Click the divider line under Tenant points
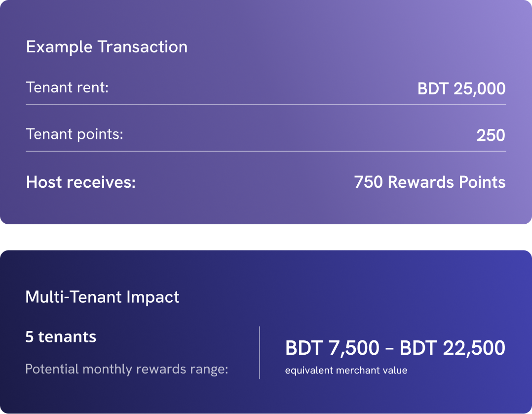The width and height of the screenshot is (532, 414). [x=266, y=151]
